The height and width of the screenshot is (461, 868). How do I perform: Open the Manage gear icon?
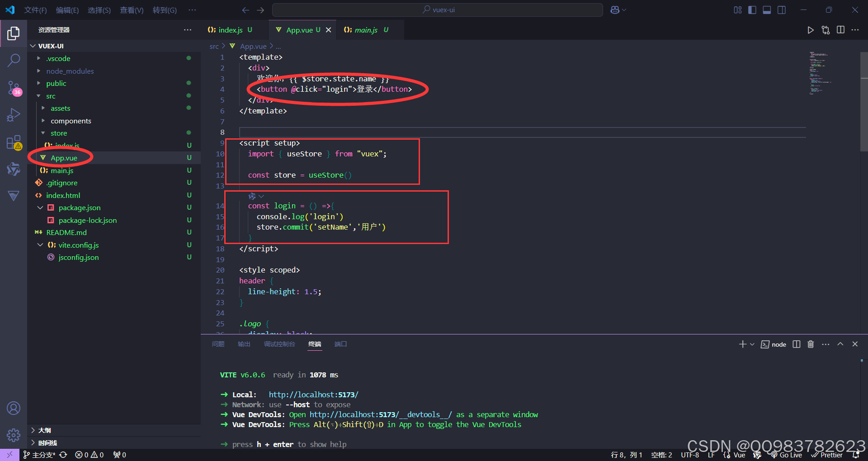[x=14, y=435]
